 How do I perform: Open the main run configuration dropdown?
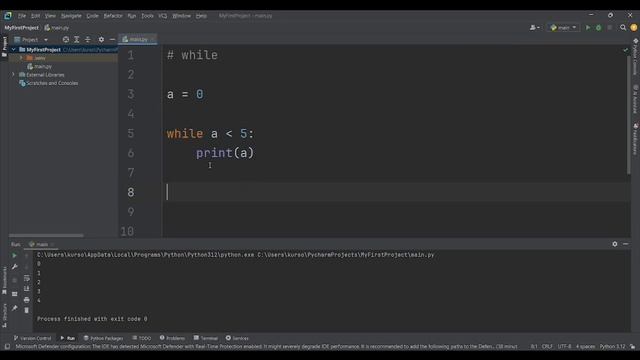click(x=563, y=28)
